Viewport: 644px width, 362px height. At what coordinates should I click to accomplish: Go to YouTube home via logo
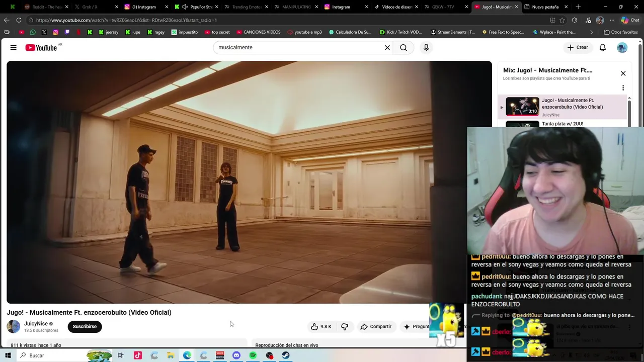click(x=41, y=48)
